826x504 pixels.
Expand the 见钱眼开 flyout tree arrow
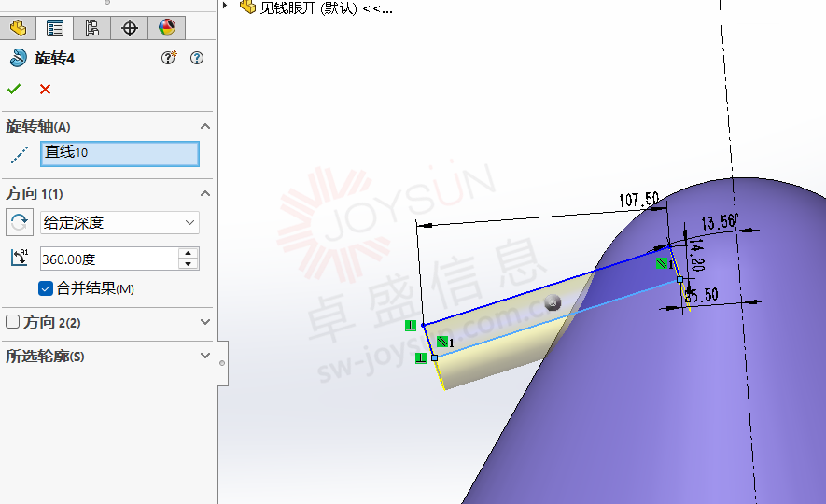[226, 7]
